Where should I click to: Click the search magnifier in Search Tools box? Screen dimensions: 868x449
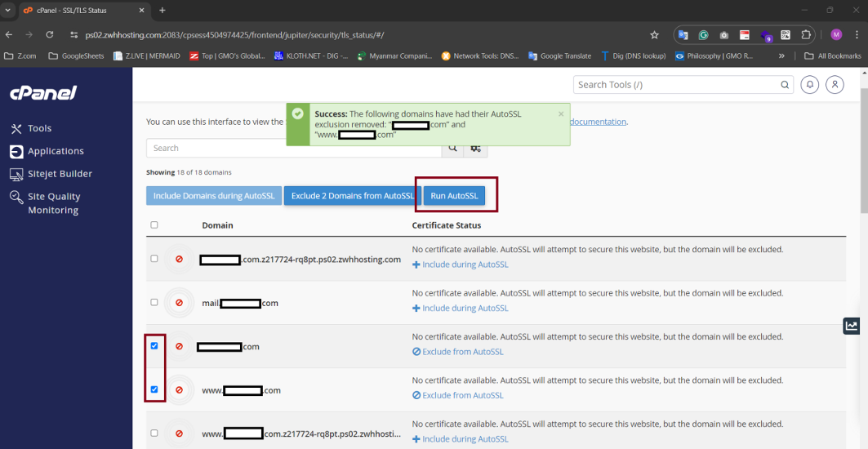coord(785,85)
